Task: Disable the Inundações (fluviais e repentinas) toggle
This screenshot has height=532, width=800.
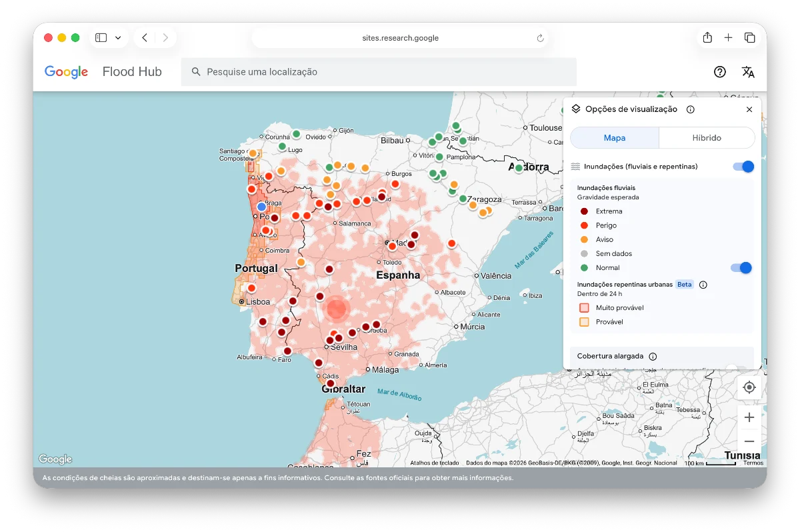Action: pos(743,167)
